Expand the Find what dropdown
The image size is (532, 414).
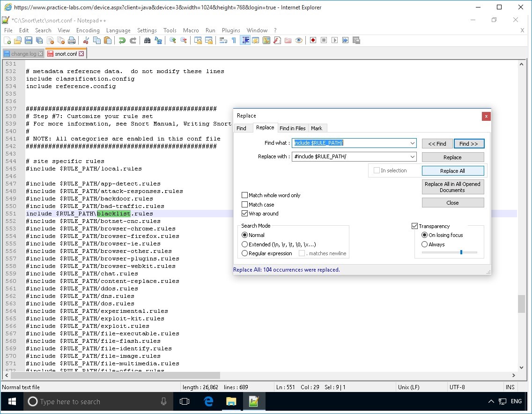tap(412, 143)
